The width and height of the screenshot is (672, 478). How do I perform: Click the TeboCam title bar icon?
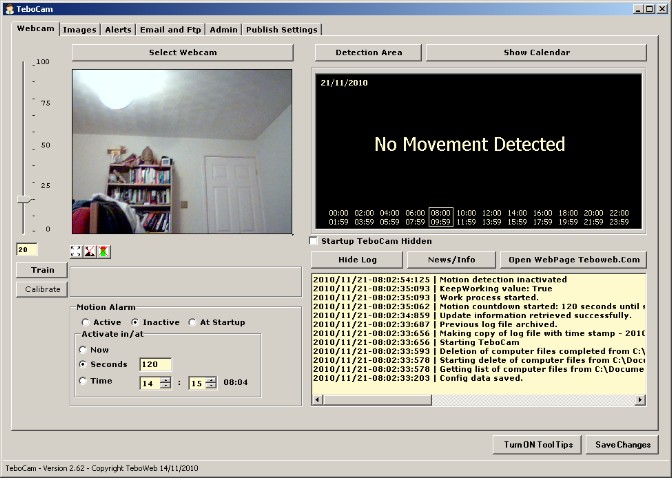coord(9,9)
